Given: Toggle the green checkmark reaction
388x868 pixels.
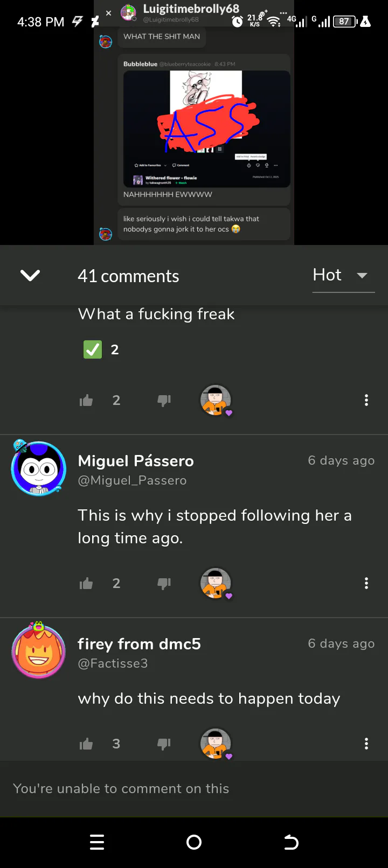Looking at the screenshot, I should pyautogui.click(x=93, y=349).
